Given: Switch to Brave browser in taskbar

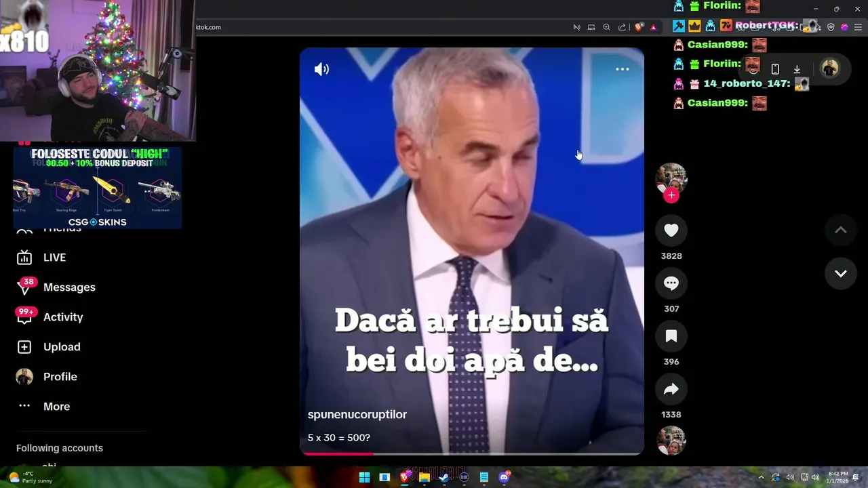Looking at the screenshot, I should tap(405, 477).
